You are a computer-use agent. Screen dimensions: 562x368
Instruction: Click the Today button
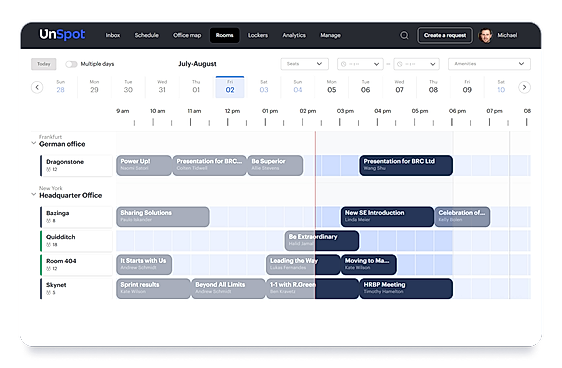pos(44,64)
